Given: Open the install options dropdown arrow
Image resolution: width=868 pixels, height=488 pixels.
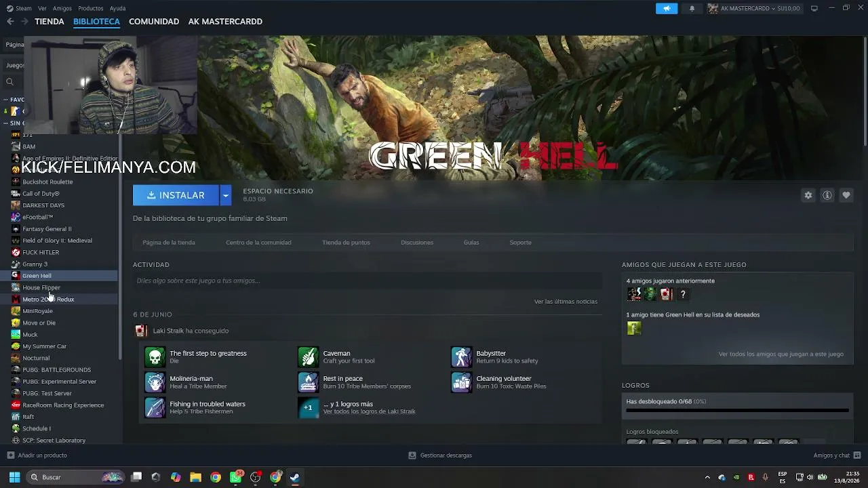Looking at the screenshot, I should [x=226, y=195].
